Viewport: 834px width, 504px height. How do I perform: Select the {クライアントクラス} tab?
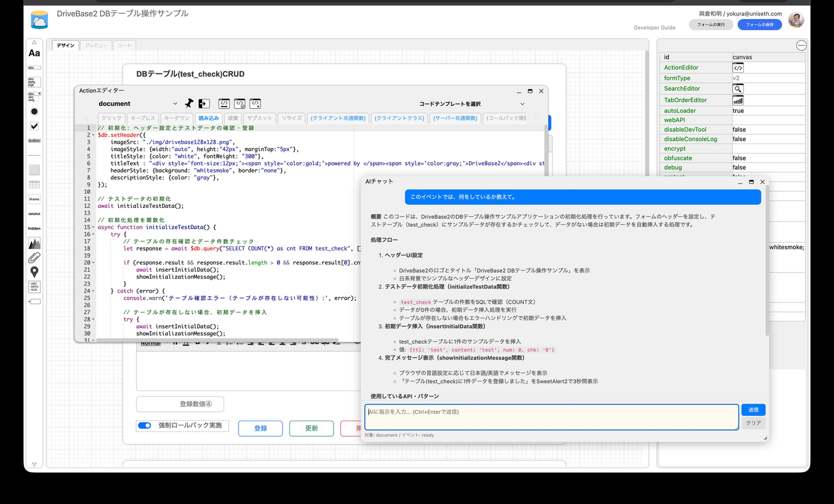coord(400,118)
